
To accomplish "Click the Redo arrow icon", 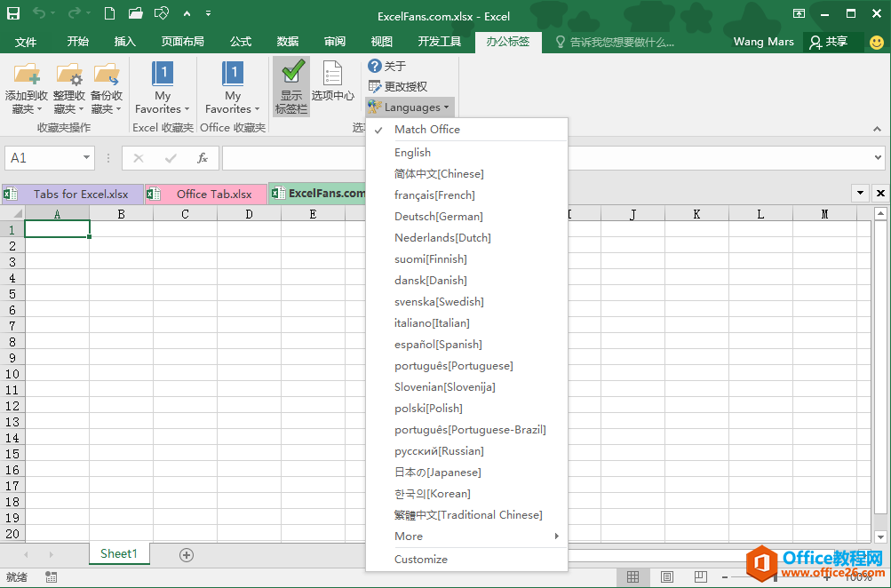I will [x=74, y=13].
